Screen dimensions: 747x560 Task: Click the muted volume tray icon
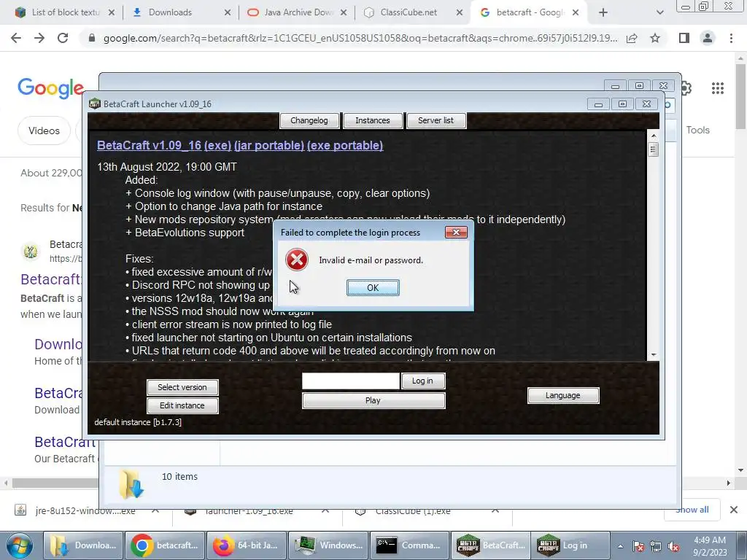click(673, 546)
